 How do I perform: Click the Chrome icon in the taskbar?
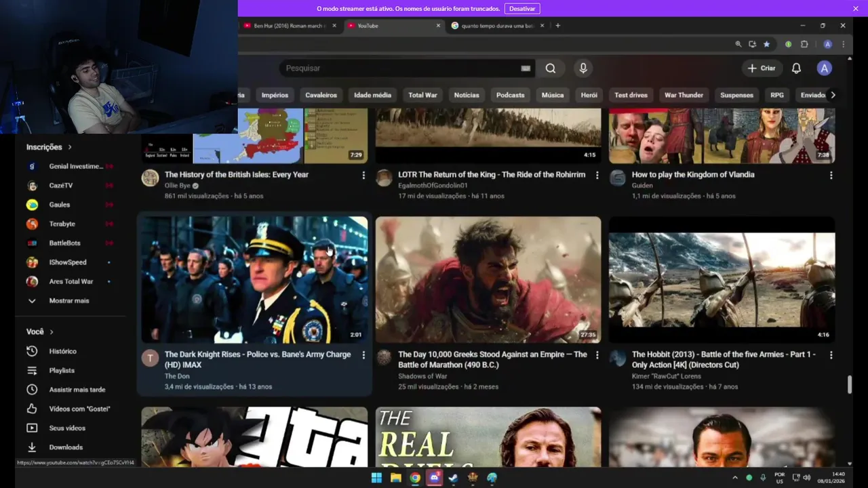click(415, 478)
